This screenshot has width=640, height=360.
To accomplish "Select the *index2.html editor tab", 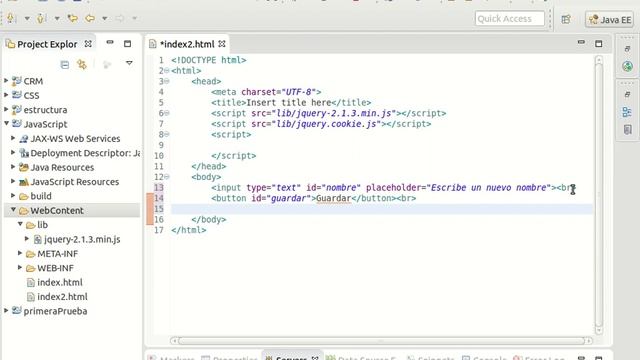I will 187,44.
